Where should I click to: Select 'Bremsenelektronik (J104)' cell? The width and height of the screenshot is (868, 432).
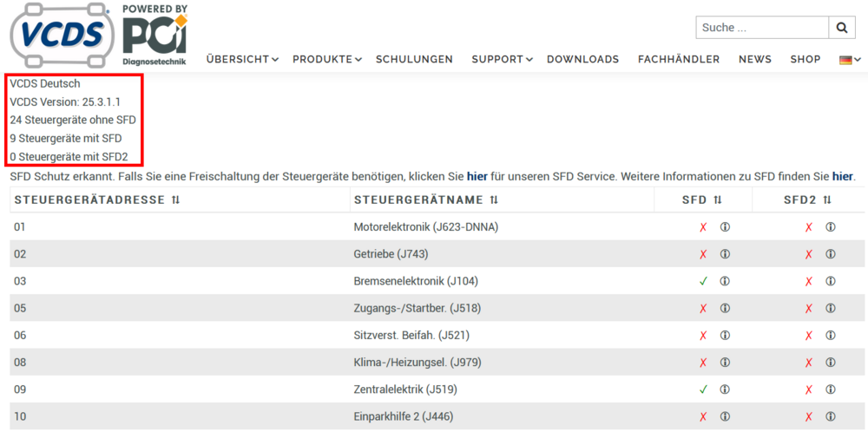(x=415, y=281)
